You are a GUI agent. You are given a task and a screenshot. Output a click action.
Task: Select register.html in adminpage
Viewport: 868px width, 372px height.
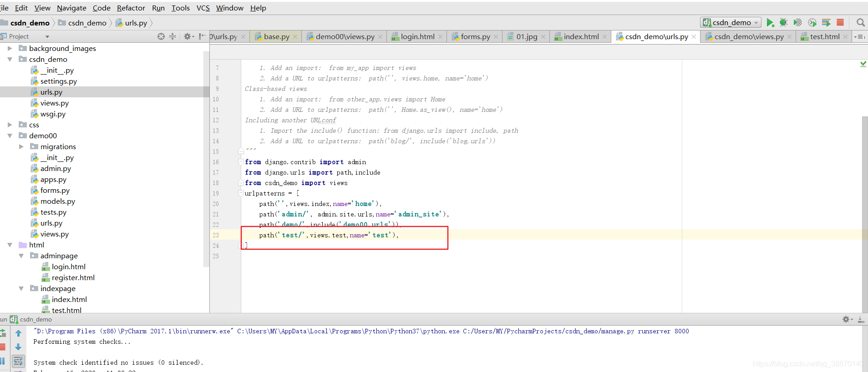tap(73, 277)
